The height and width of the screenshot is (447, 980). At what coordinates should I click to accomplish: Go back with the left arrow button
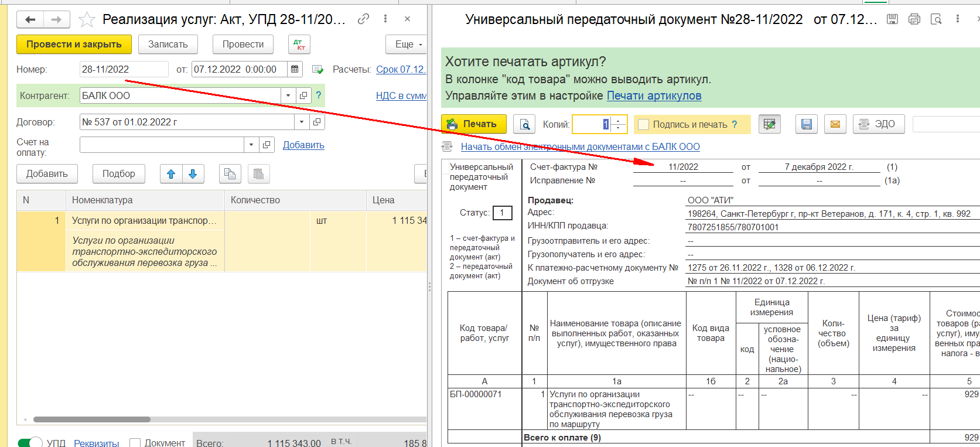[x=30, y=20]
